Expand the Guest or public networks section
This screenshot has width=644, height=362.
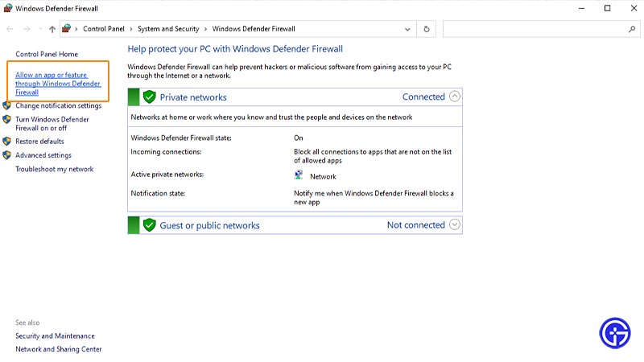455,224
